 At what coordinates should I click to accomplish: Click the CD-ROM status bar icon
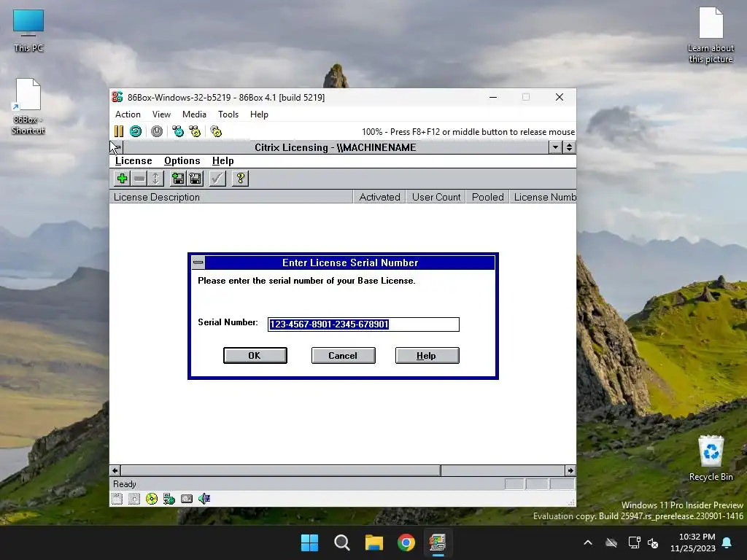(x=152, y=499)
